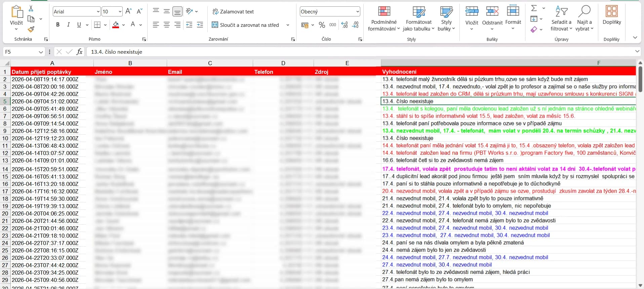Increase decimal places
Image resolution: width=644 pixels, height=289 pixels.
point(345,25)
